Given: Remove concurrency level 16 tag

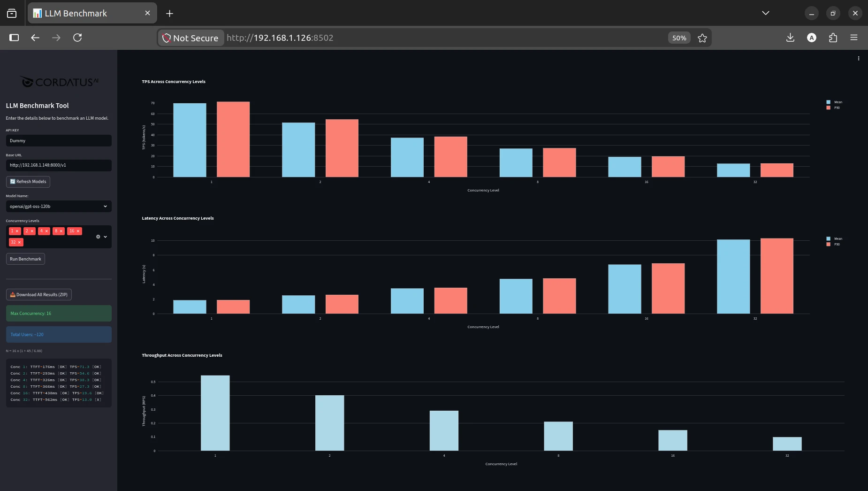Looking at the screenshot, I should point(78,231).
